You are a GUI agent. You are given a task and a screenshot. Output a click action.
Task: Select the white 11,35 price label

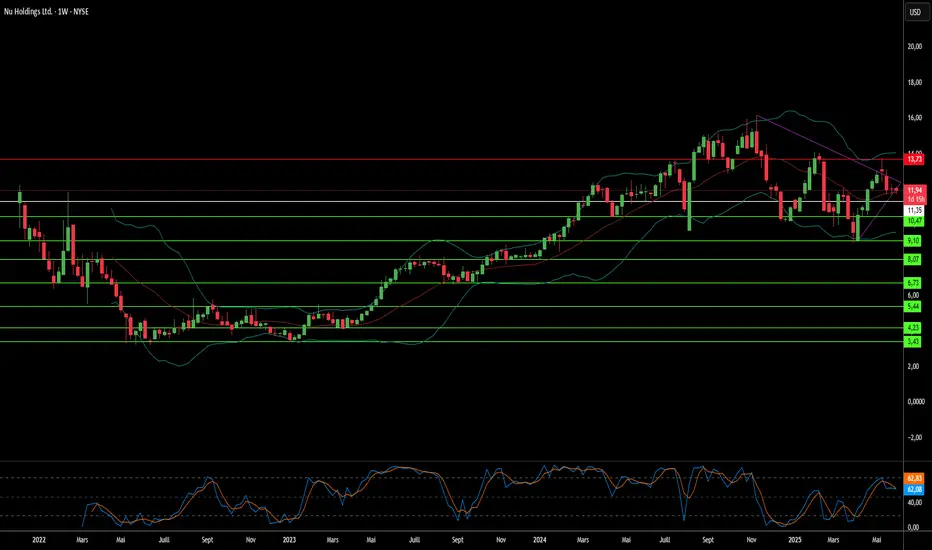914,210
